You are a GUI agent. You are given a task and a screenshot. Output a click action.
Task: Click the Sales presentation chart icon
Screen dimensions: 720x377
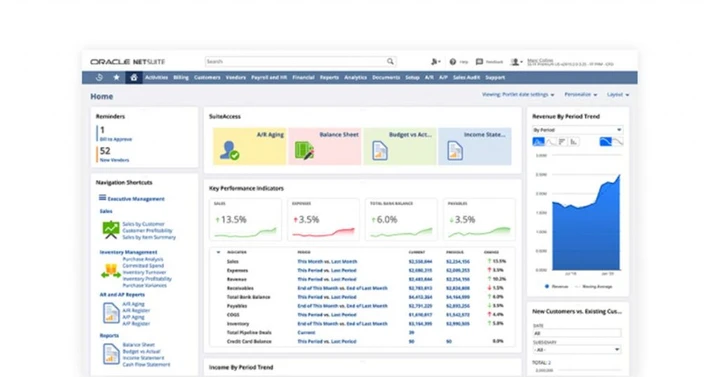click(111, 230)
